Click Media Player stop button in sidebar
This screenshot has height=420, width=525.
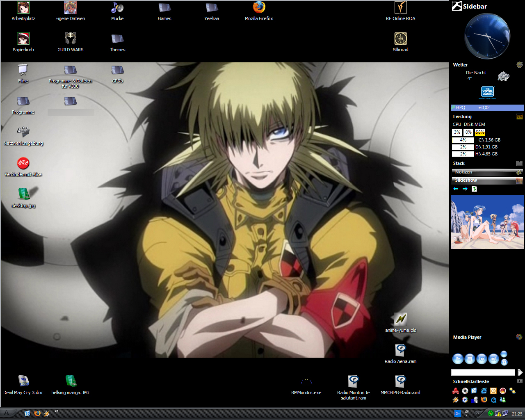(470, 359)
